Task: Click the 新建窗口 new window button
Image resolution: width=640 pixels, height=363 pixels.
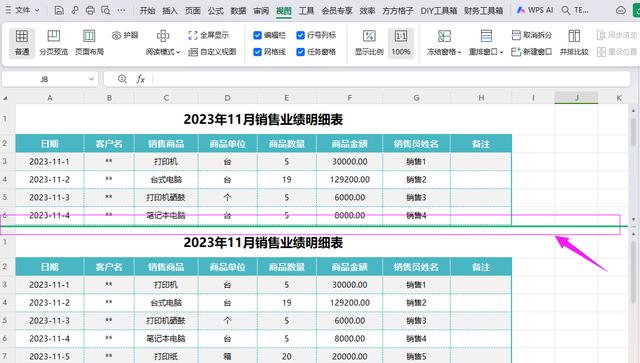Action: point(531,52)
